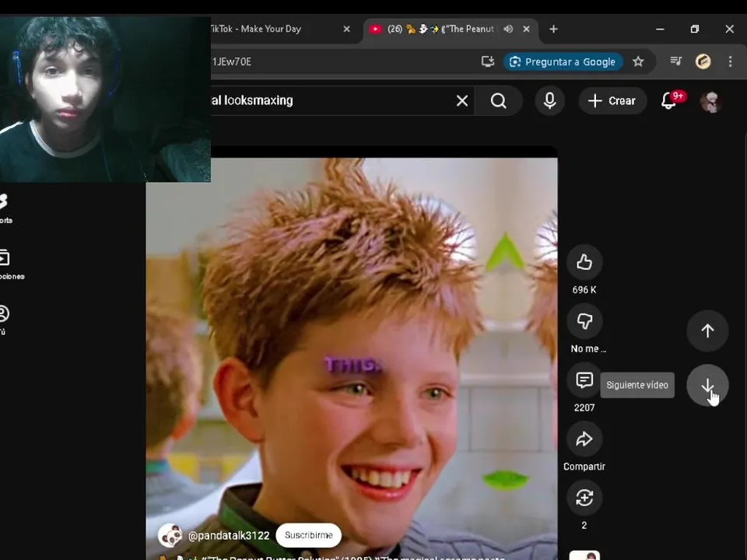Subscribe with the Suscribirme button
Image resolution: width=747 pixels, height=560 pixels.
pos(308,535)
